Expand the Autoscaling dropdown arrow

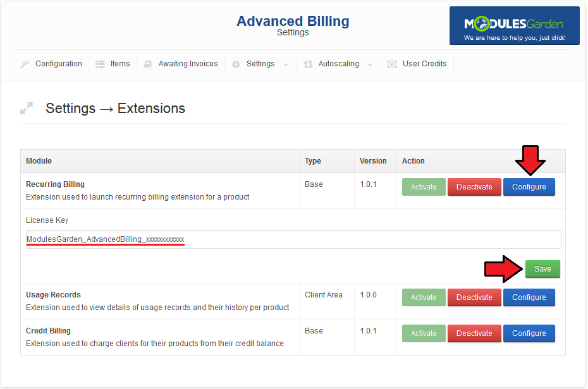point(370,65)
